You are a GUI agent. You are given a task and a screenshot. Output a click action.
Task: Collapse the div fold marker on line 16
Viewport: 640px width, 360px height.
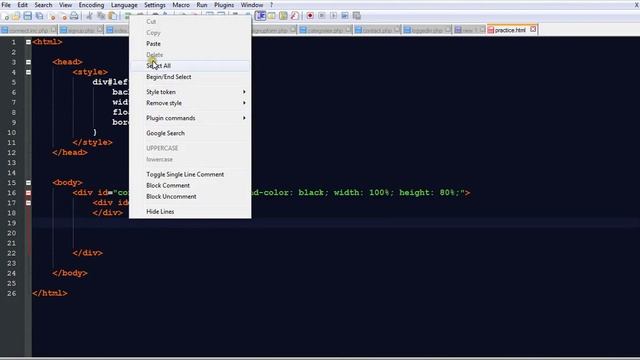click(28, 193)
